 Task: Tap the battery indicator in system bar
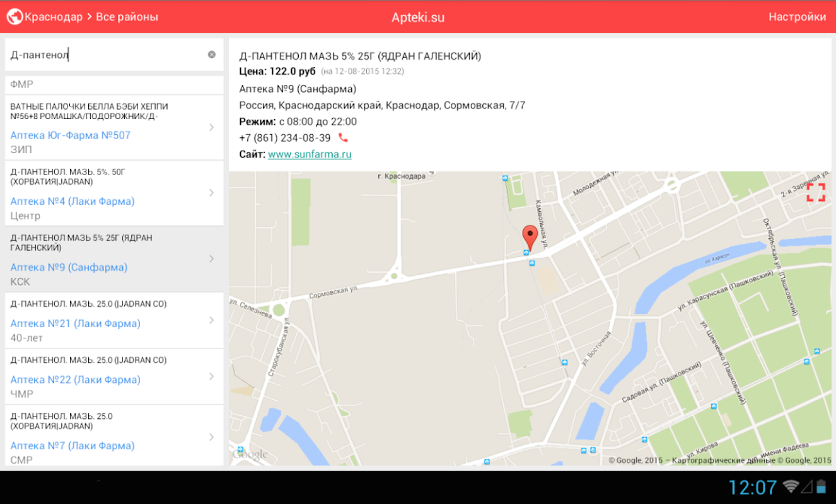821,486
